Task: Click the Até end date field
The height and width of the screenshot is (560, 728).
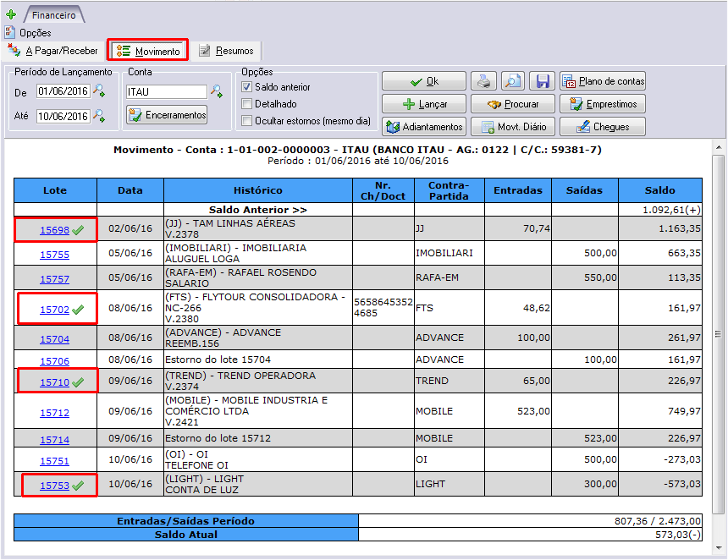Action: point(63,116)
